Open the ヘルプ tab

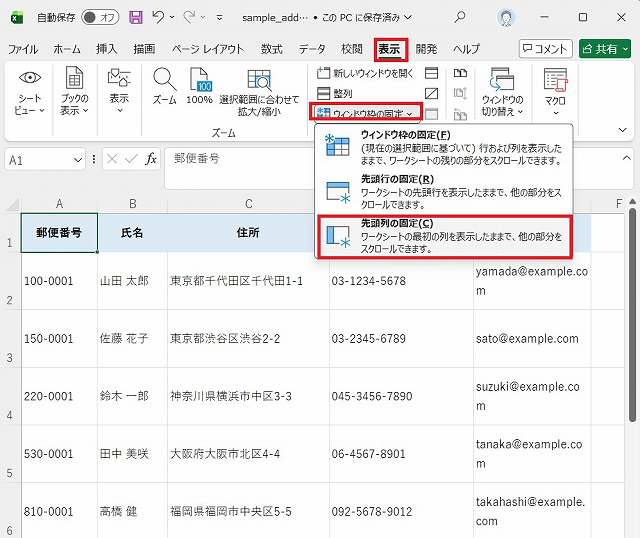coord(466,49)
